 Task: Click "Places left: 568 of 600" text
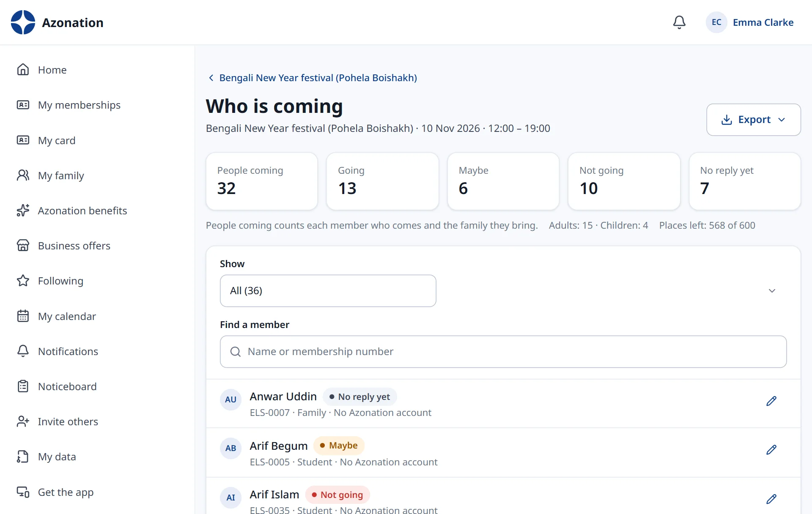[707, 225]
